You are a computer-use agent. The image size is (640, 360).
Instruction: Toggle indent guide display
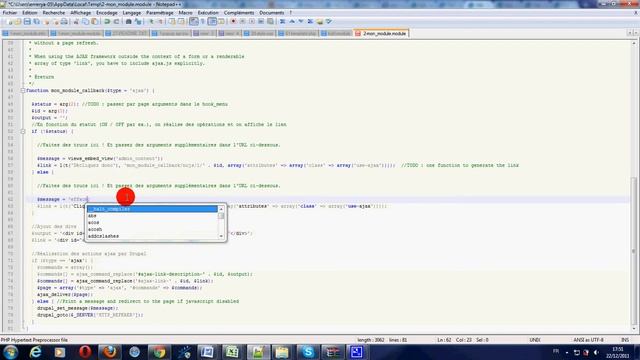point(212,21)
